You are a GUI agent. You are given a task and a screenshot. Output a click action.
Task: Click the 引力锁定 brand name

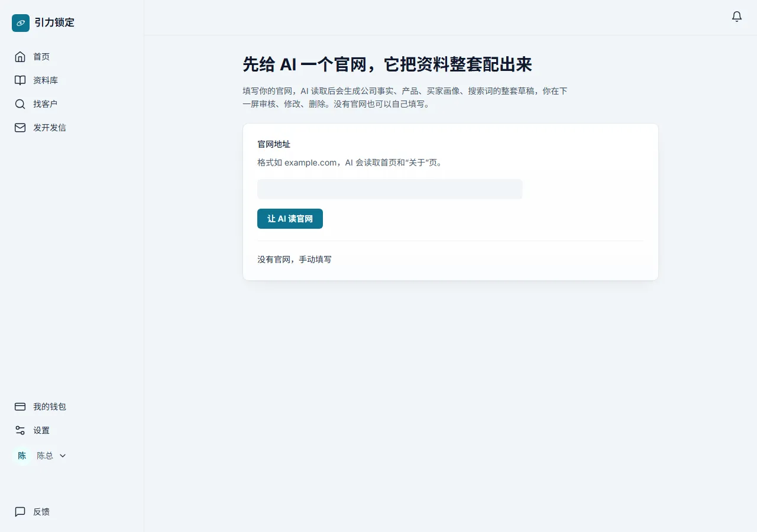tap(54, 23)
